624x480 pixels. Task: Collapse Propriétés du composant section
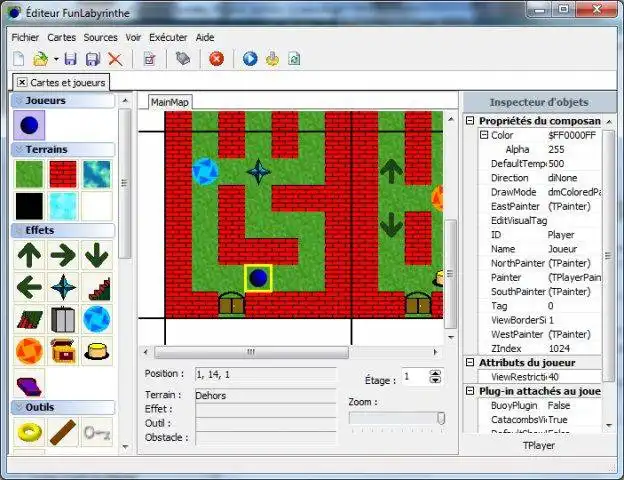(470, 120)
